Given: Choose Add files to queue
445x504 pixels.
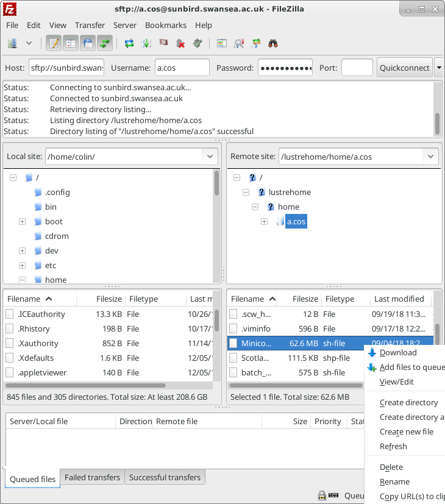Looking at the screenshot, I should point(405,367).
